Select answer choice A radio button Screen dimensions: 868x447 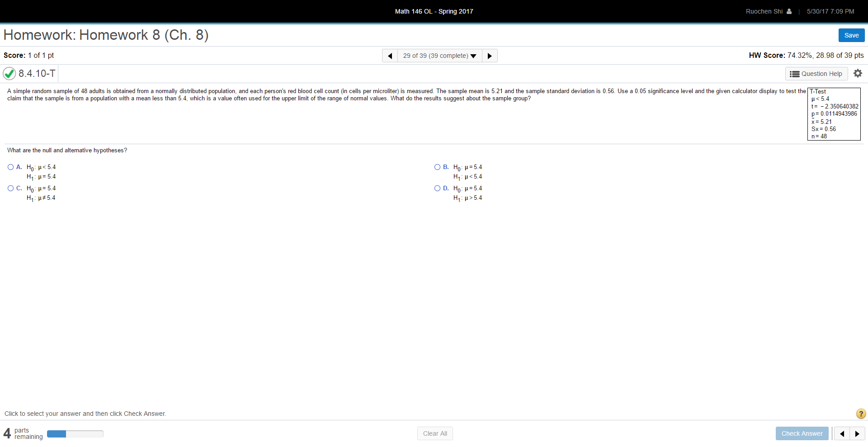[10, 167]
